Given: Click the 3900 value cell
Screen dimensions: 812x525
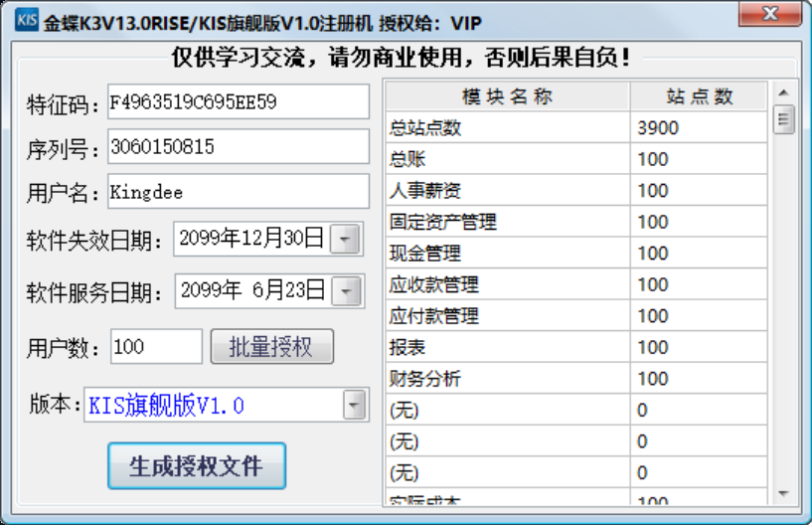Looking at the screenshot, I should (x=699, y=127).
